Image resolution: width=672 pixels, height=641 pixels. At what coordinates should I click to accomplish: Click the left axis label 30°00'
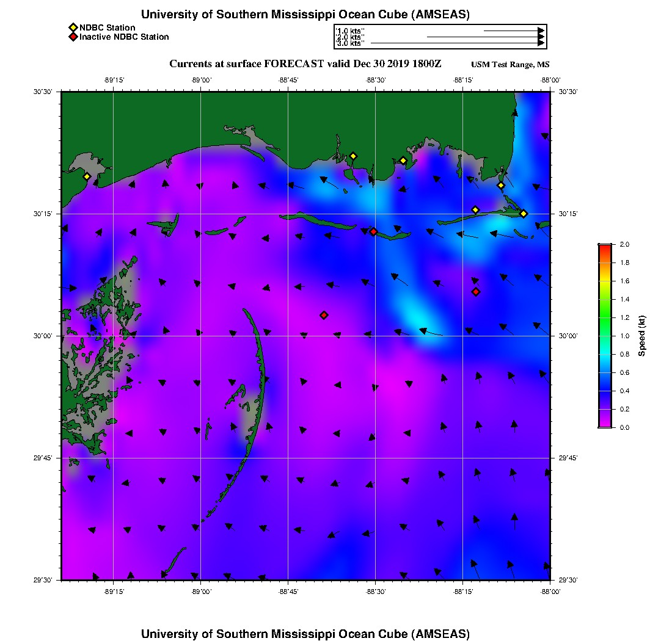[43, 336]
